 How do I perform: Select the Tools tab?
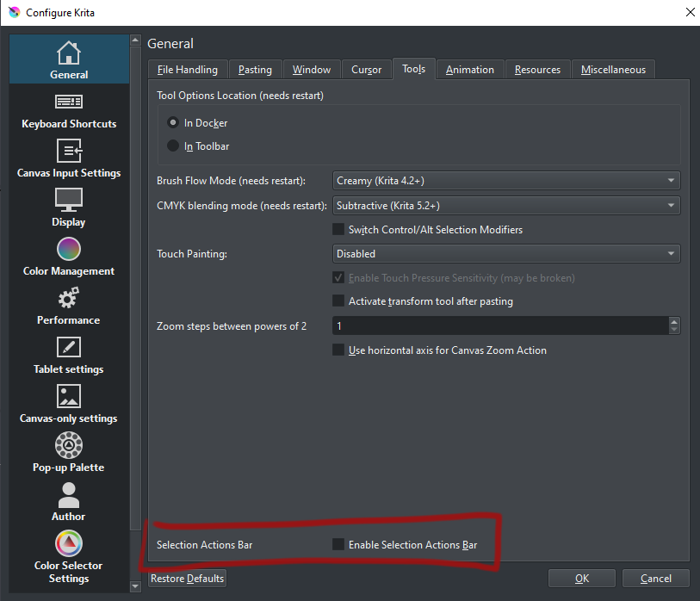[x=414, y=69]
